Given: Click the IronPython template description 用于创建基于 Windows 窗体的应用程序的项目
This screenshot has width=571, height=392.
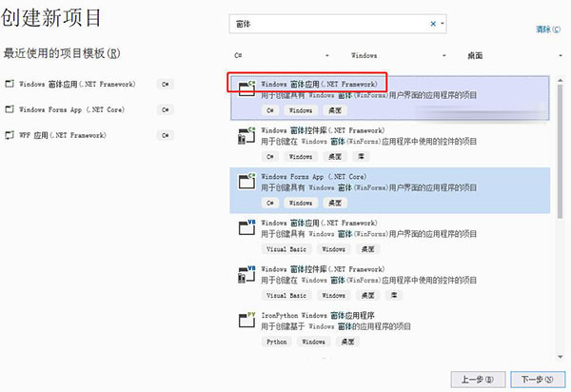Looking at the screenshot, I should click(x=336, y=326).
